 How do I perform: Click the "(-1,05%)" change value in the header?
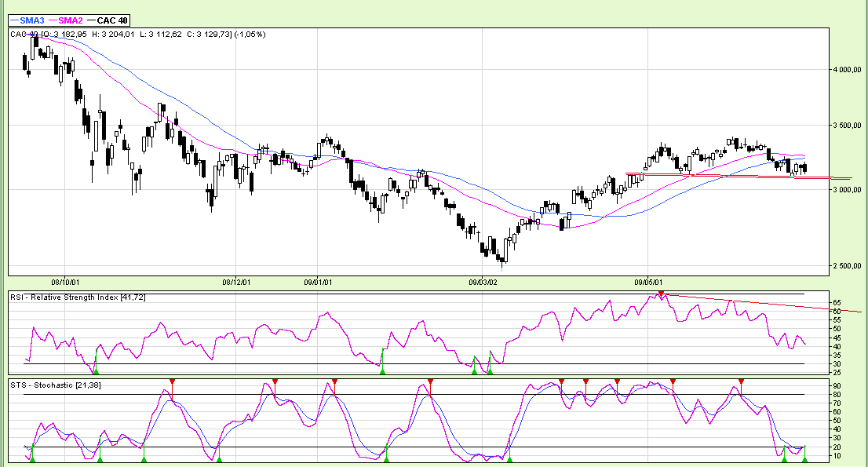250,35
